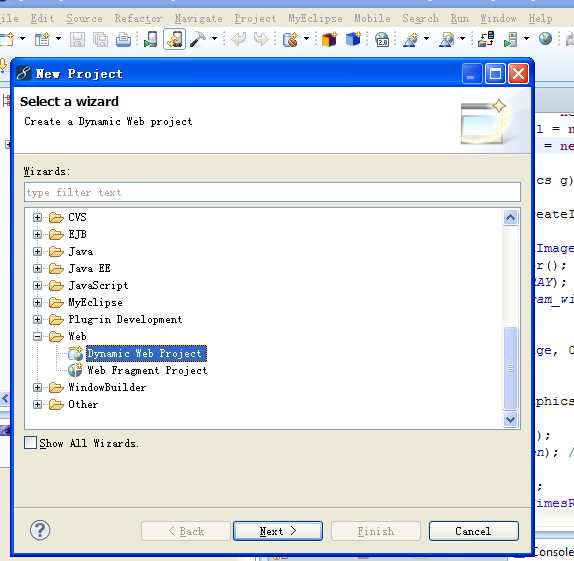
Task: Click the Save toolbar icon
Action: 77,39
